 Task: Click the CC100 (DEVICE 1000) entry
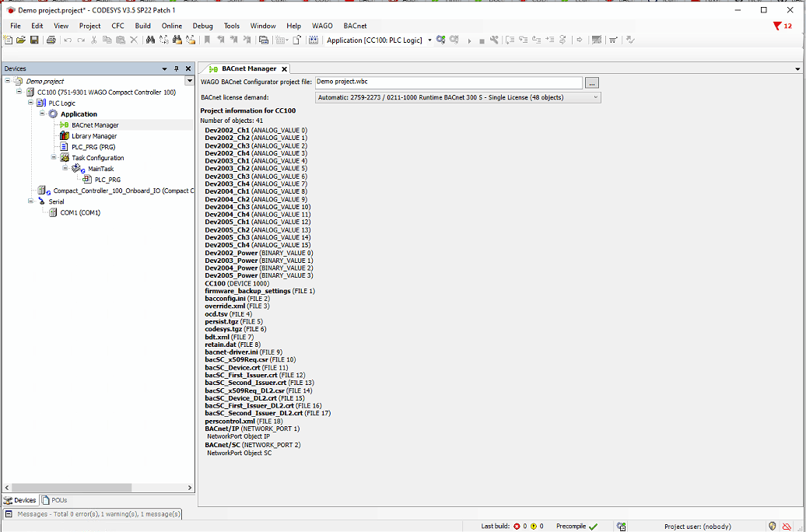237,283
